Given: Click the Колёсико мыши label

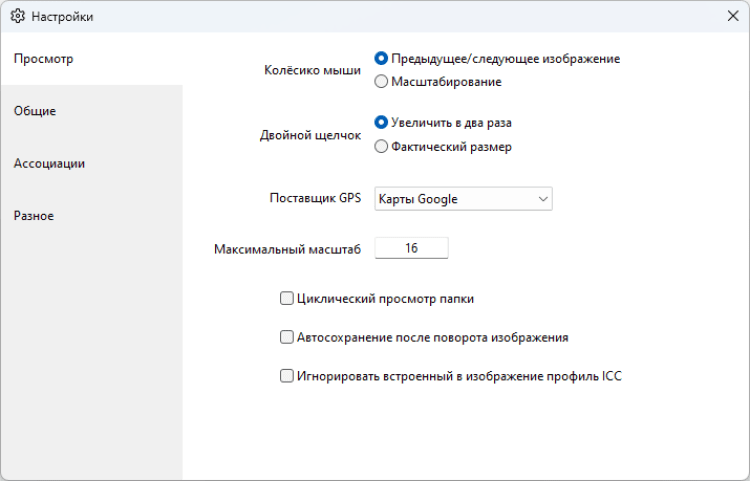Looking at the screenshot, I should click(x=312, y=71).
